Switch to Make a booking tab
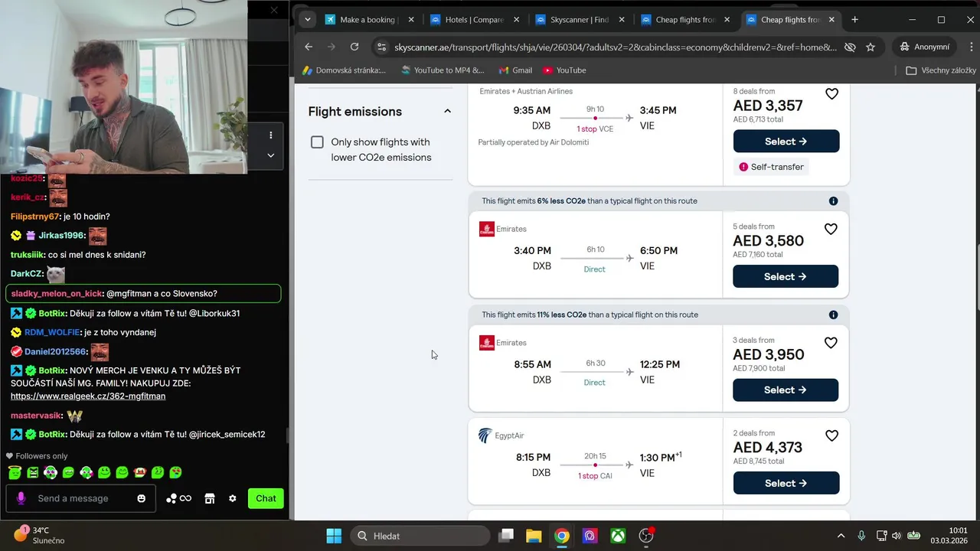 click(370, 20)
